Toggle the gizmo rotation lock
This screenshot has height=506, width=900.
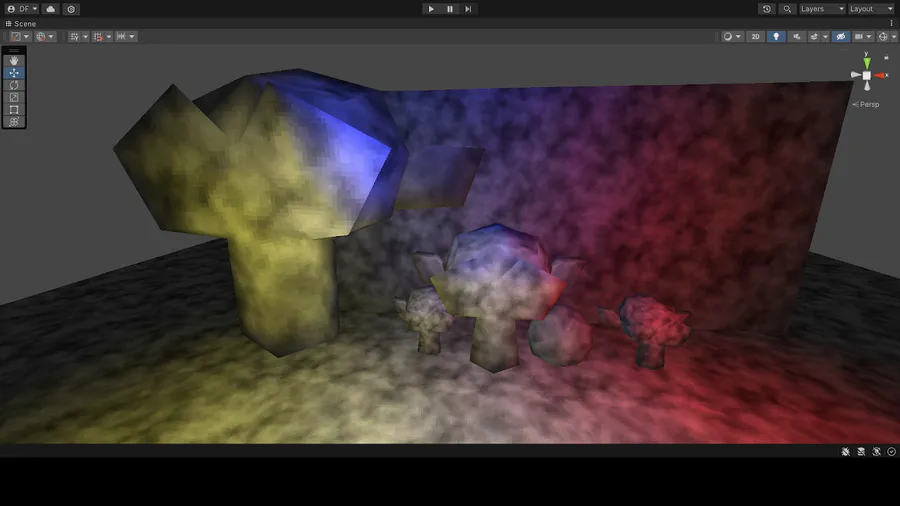pyautogui.click(x=886, y=57)
